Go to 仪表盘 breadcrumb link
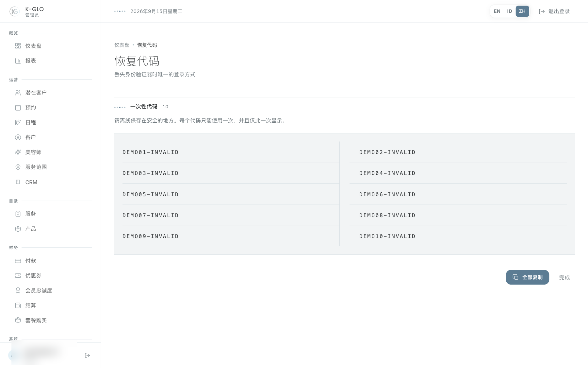The image size is (588, 368). 122,45
